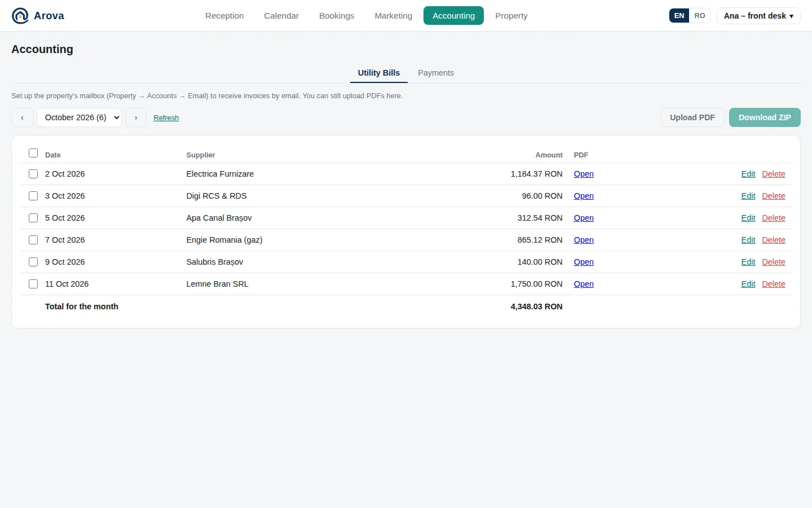Open the Reception menu
The image size is (812, 508).
tap(224, 16)
